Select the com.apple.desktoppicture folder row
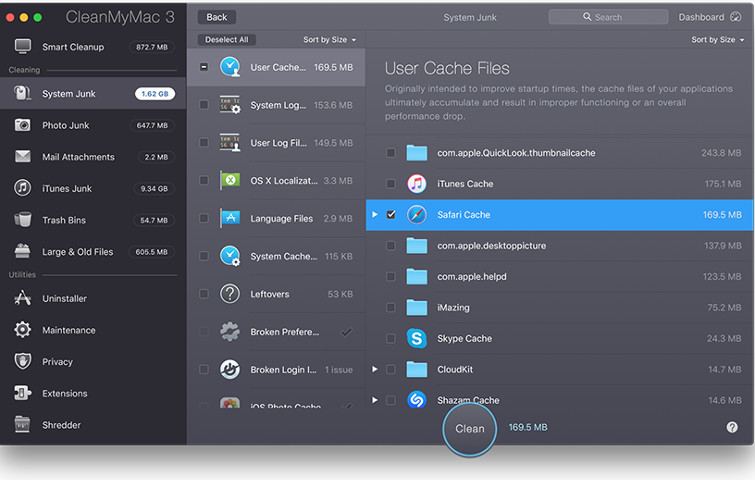755x480 pixels. (560, 246)
